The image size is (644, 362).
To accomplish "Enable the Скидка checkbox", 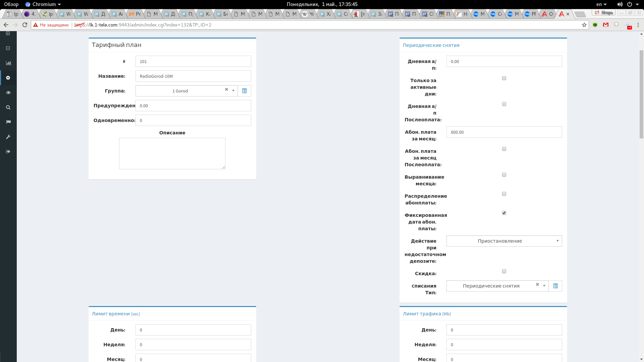I will click(504, 271).
